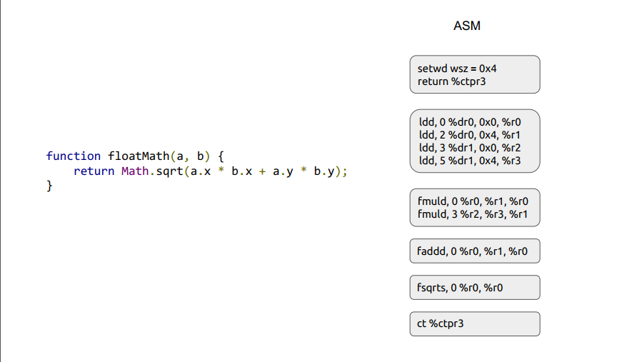Click the closing brace of floatMath

pos(50,186)
